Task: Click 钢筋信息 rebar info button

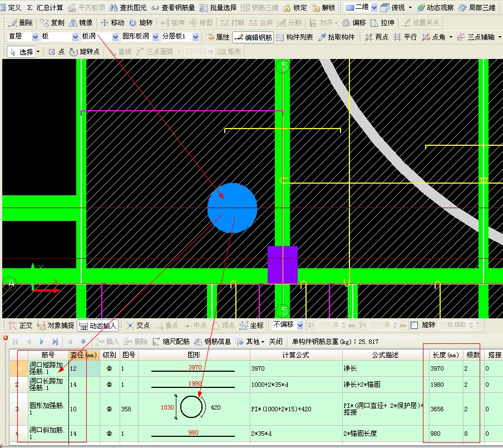Action: click(x=213, y=341)
